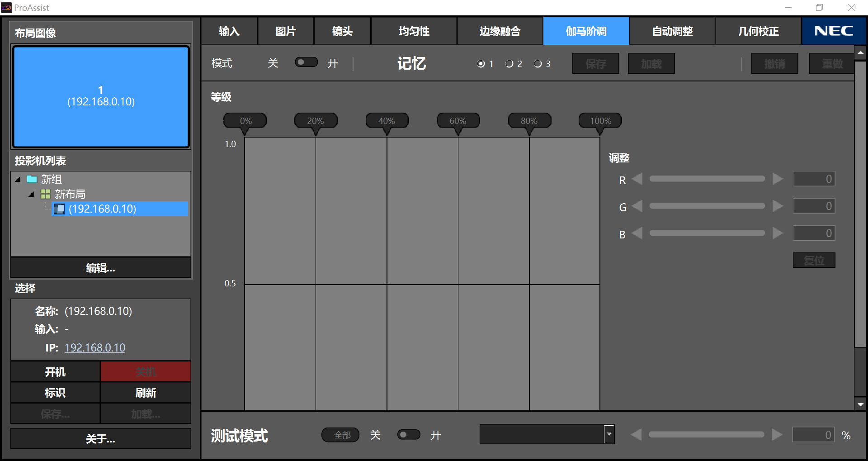Collapse the 新组 group tree node
This screenshot has height=461, width=868.
[x=18, y=180]
